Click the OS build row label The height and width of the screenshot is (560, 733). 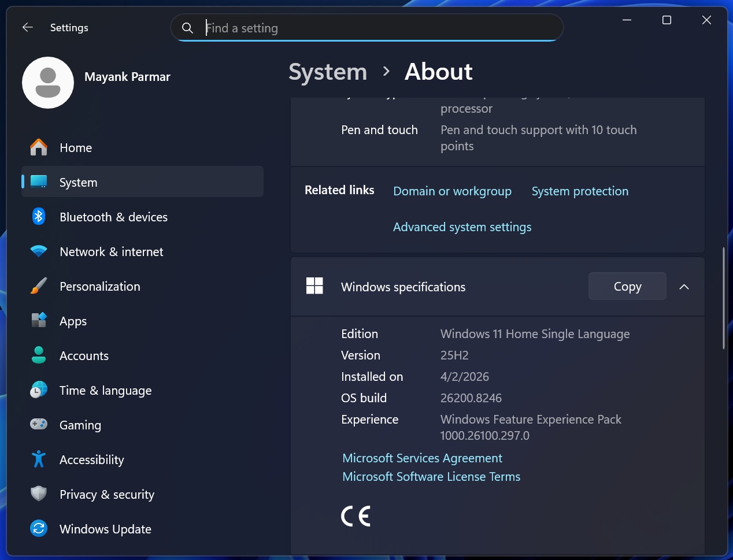pyautogui.click(x=364, y=398)
